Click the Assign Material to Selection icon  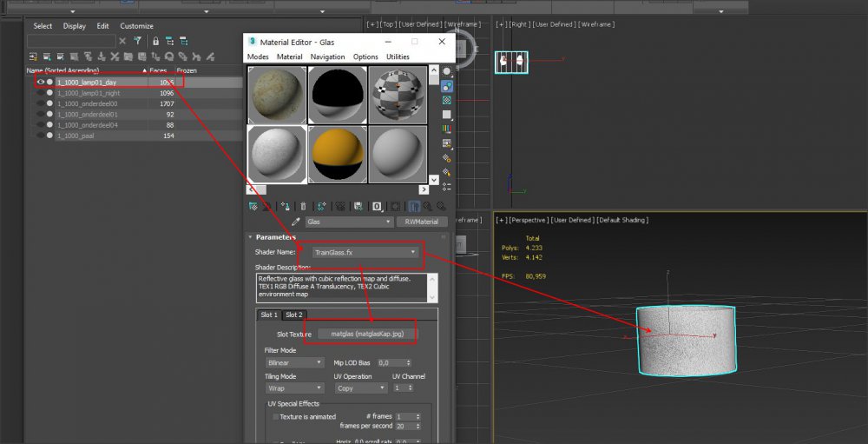click(284, 206)
